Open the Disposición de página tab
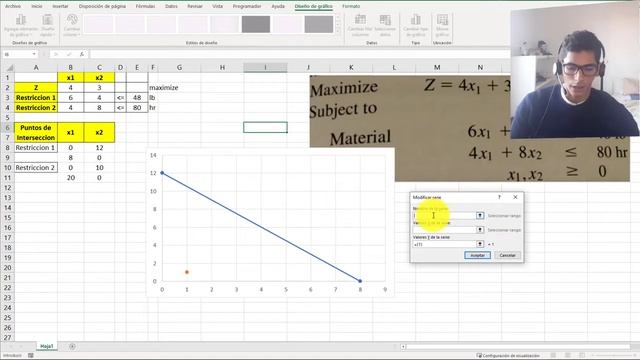The image size is (640, 360). coord(102,6)
